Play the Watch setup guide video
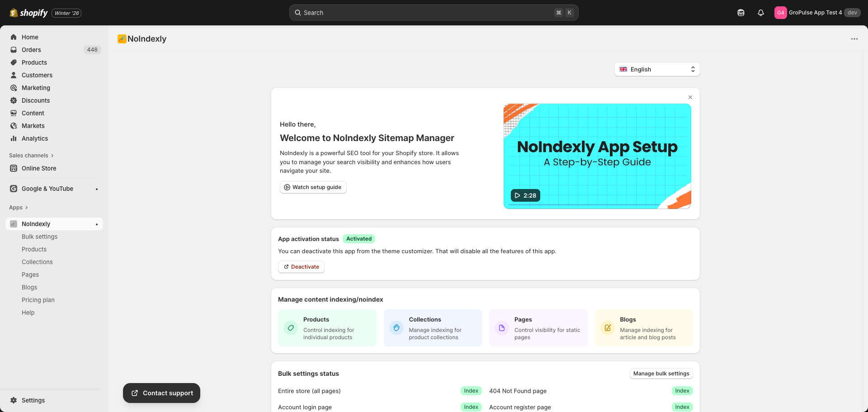The width and height of the screenshot is (868, 412). point(313,187)
